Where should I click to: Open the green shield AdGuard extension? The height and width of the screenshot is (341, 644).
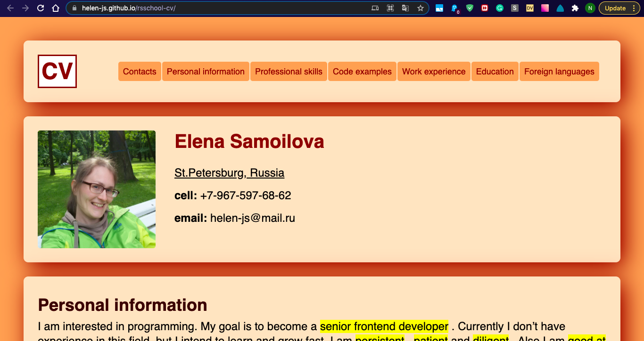click(x=470, y=8)
